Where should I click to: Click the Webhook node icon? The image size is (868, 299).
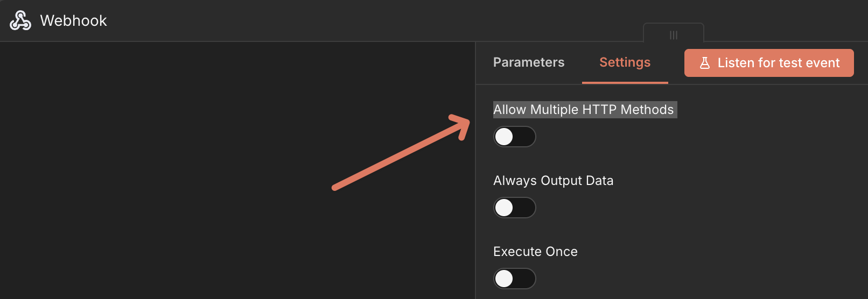(x=20, y=20)
